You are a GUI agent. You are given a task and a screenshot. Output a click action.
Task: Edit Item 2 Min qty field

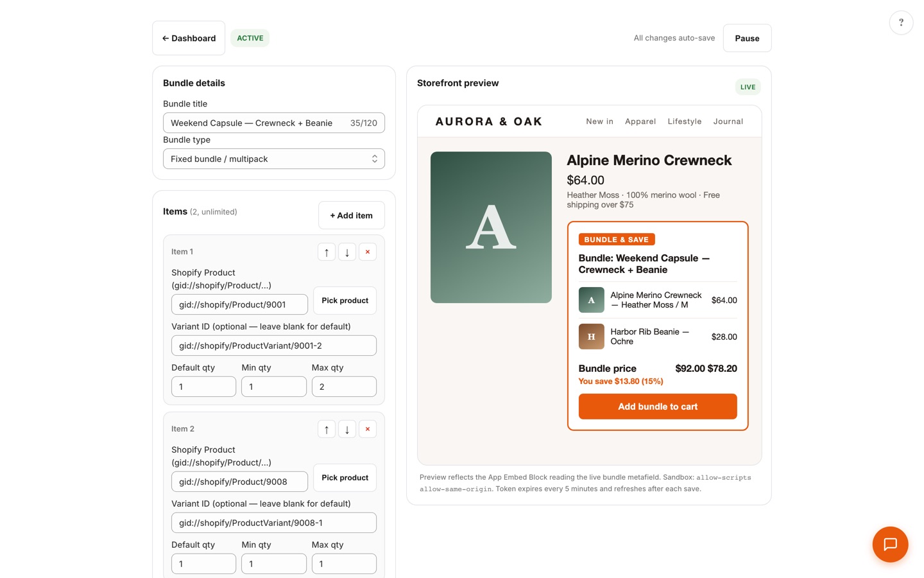274,564
